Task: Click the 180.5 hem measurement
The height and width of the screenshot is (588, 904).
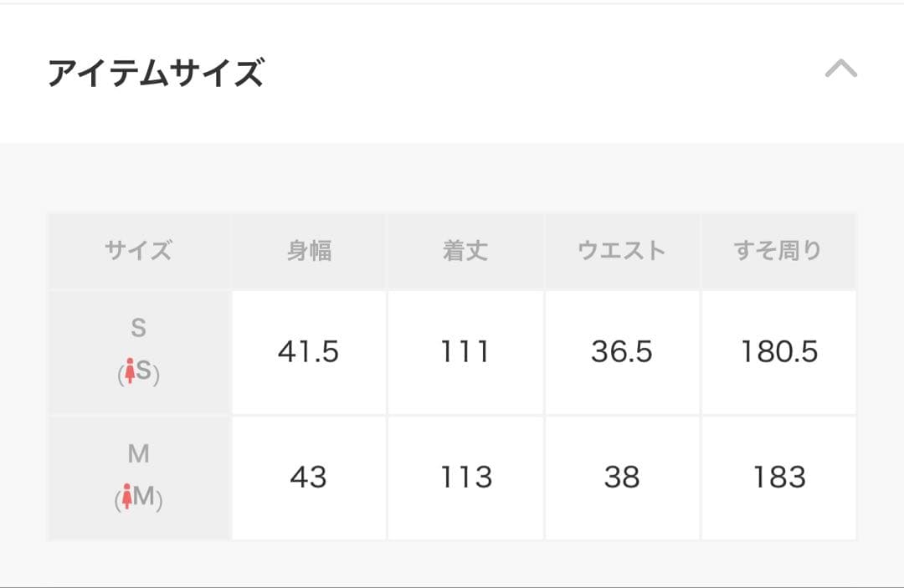Action: pos(778,351)
